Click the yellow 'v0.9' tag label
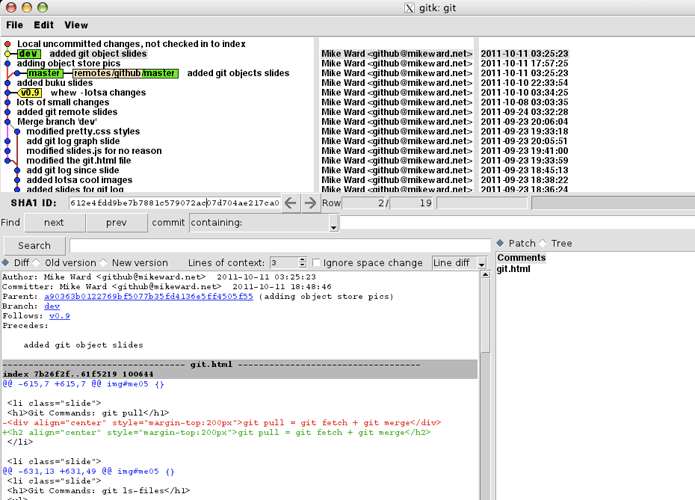Viewport: 695px width, 500px height. [x=30, y=93]
